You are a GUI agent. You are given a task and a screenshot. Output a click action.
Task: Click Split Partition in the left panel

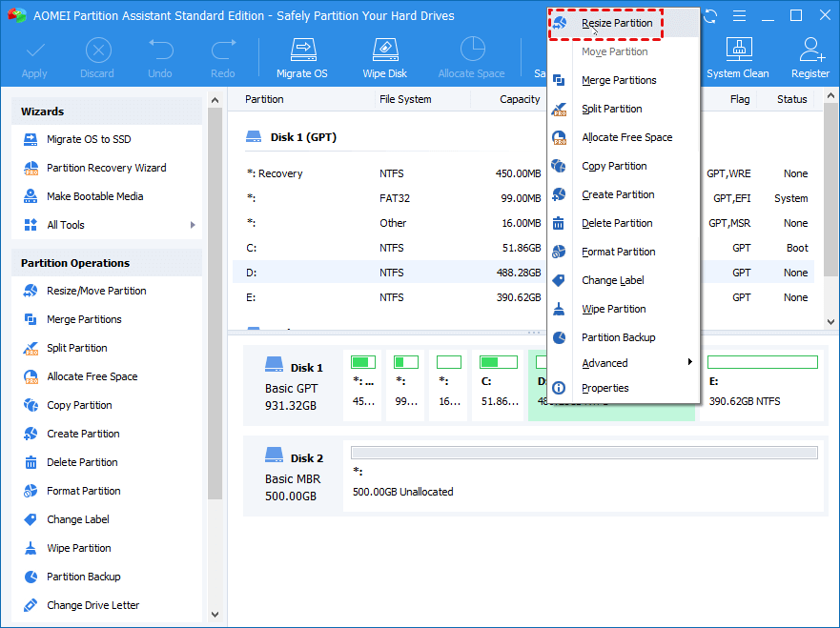pos(76,348)
